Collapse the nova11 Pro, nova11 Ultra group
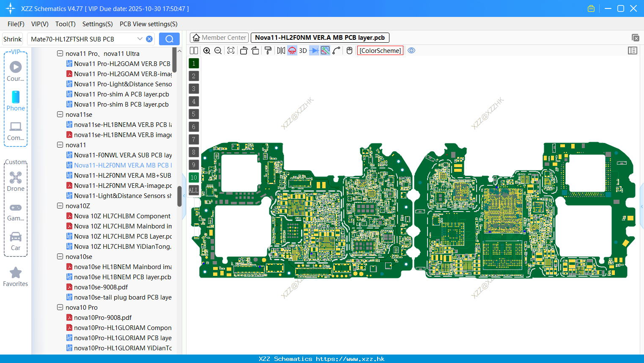The image size is (644, 363). (x=60, y=54)
